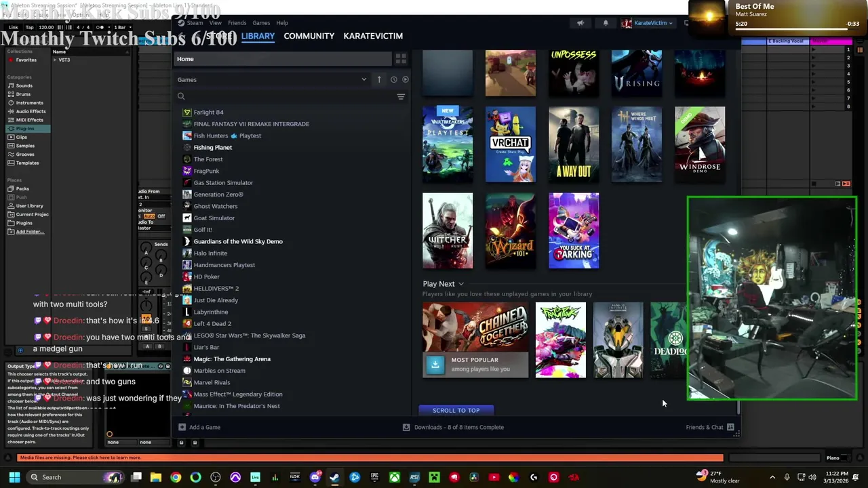Set Ableton track monitor to Auto
Image resolution: width=868 pixels, height=488 pixels.
149,216
